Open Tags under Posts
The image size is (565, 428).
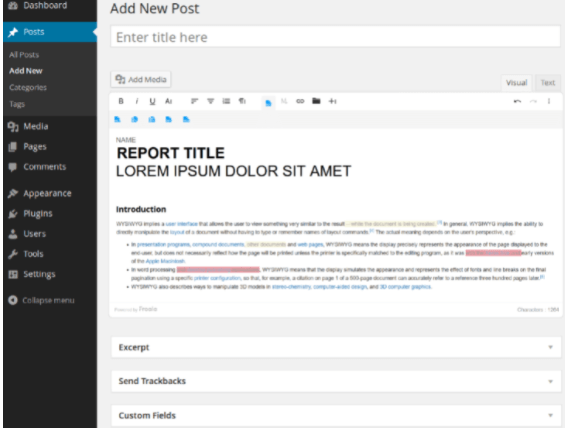[17, 104]
